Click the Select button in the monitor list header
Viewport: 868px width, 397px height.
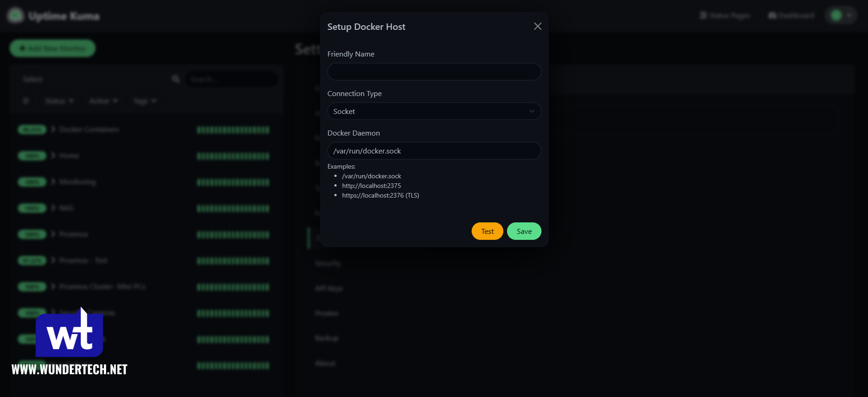[x=32, y=79]
